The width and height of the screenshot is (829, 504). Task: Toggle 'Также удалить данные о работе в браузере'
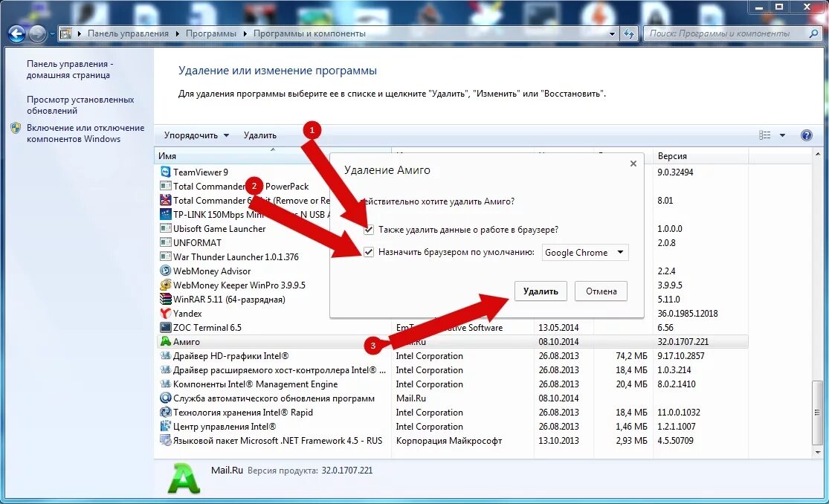[x=369, y=230]
